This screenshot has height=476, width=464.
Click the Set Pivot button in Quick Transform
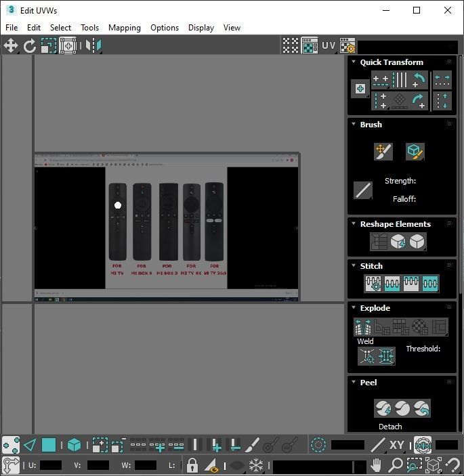click(360, 89)
